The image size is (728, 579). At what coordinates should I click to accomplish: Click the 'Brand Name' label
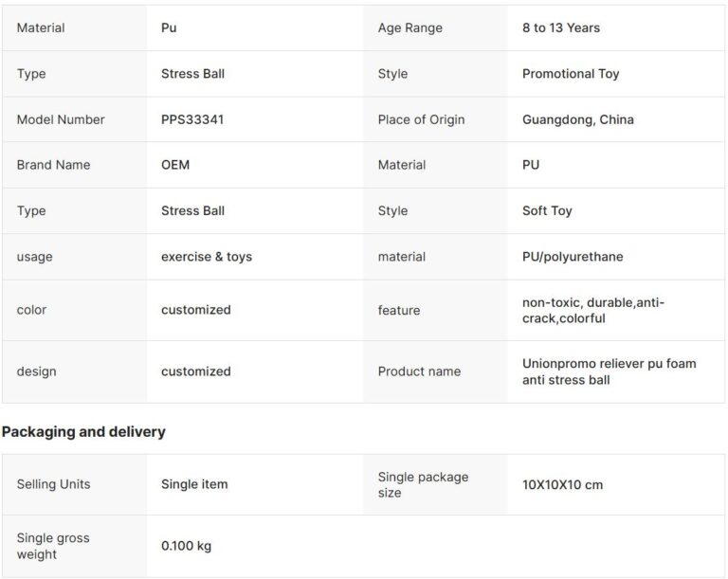point(53,165)
